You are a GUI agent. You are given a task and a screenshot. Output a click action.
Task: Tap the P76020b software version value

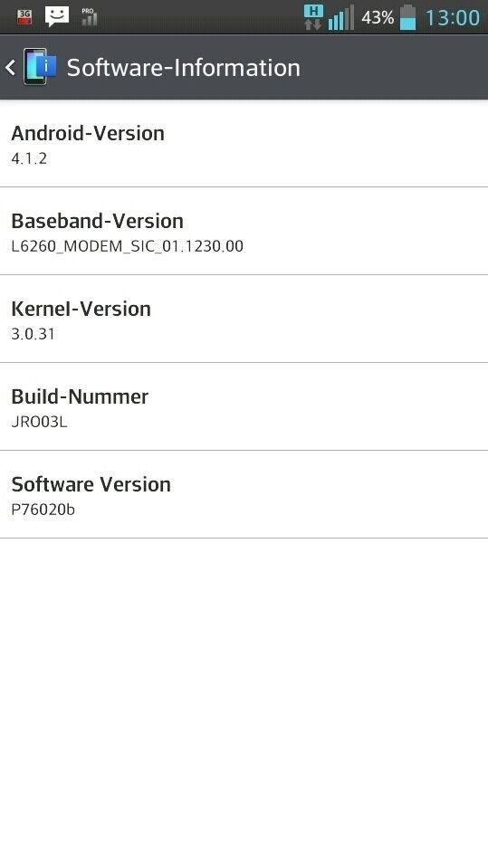[x=43, y=510]
